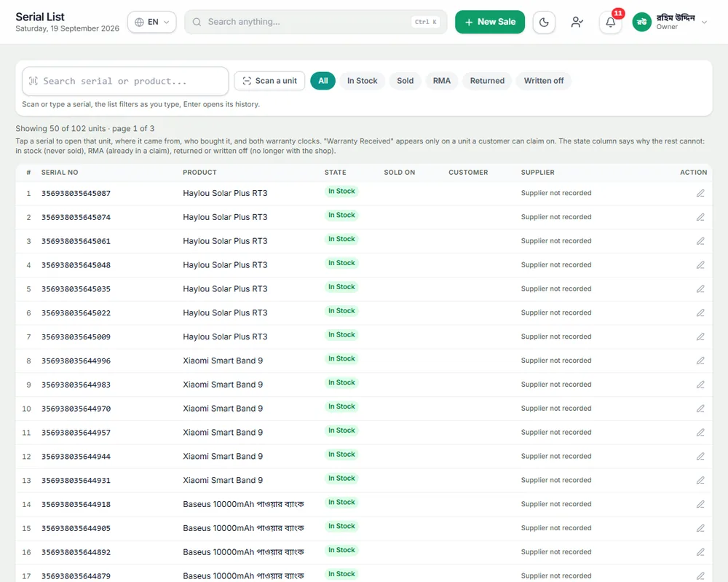Click the globe language icon
Image resolution: width=728 pixels, height=582 pixels.
[139, 22]
